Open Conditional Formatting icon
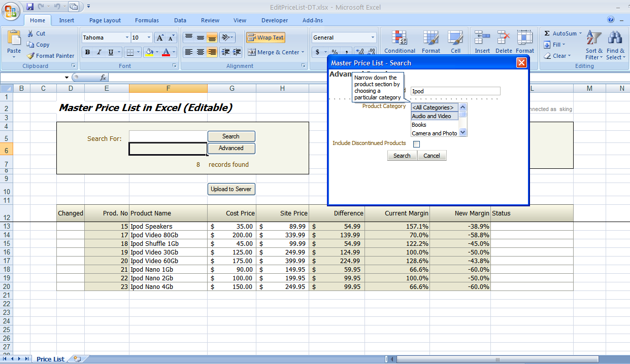630x364 pixels. pyautogui.click(x=400, y=38)
